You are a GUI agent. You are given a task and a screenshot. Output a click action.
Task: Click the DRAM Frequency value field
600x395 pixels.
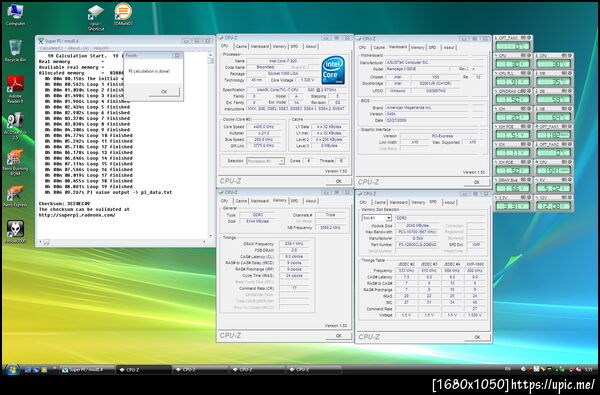tap(294, 244)
